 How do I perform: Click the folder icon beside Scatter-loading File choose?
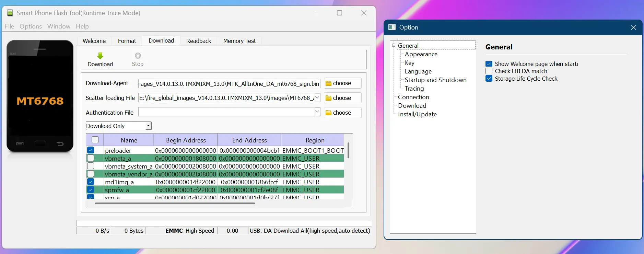[x=328, y=98]
